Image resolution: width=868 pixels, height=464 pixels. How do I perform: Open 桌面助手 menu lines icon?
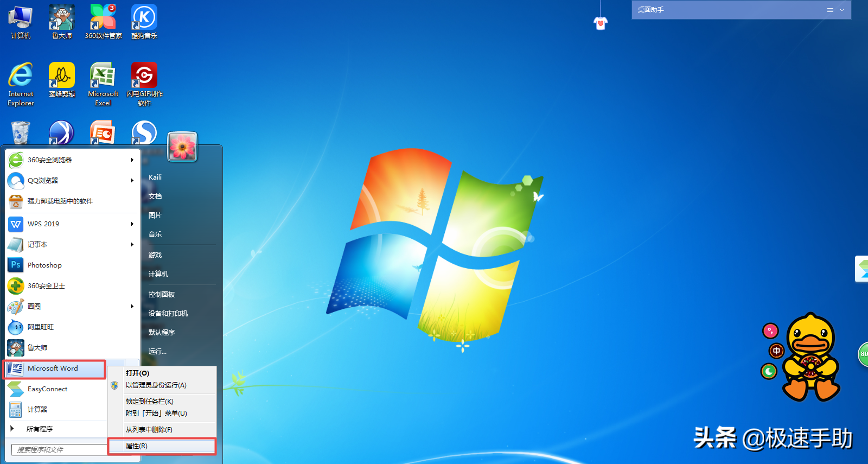(830, 10)
